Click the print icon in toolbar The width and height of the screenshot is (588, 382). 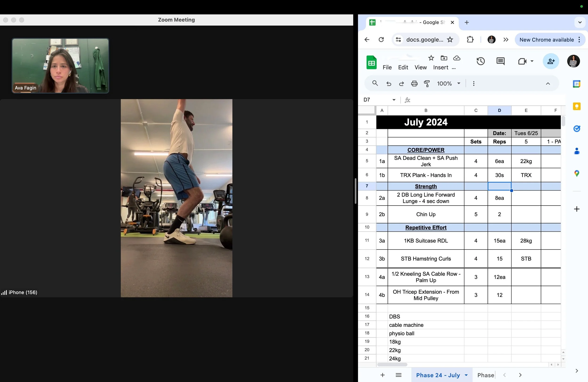pos(414,83)
